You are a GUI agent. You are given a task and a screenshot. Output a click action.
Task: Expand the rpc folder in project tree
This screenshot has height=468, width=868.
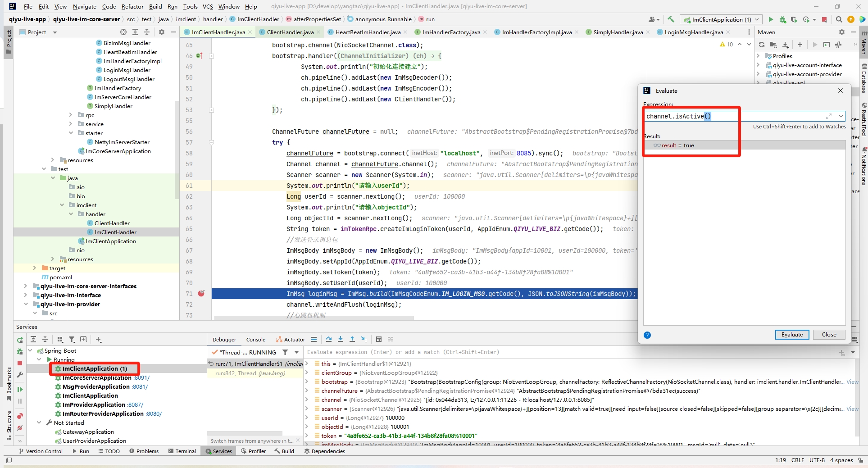click(71, 115)
